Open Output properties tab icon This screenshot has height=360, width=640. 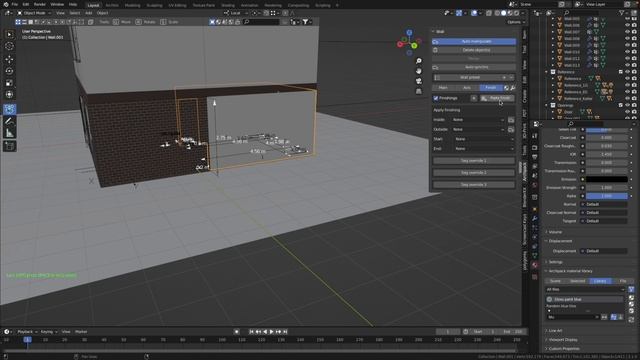535,157
